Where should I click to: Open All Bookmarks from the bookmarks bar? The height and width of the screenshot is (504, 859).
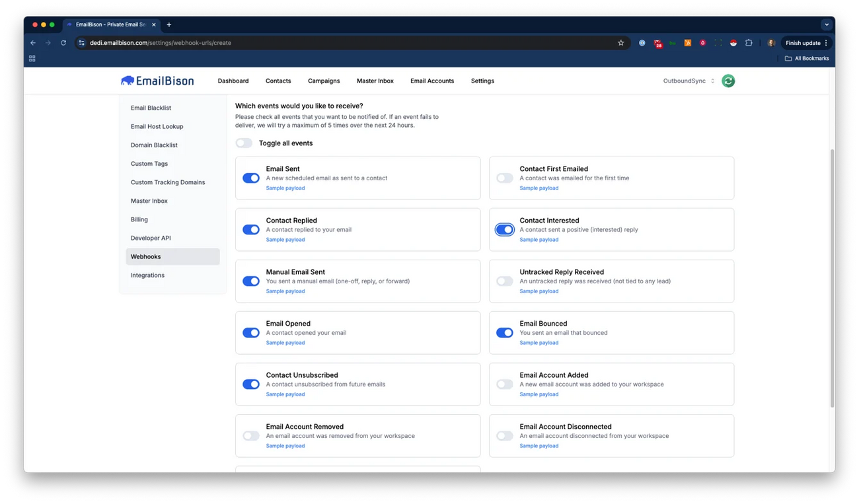[x=807, y=58]
